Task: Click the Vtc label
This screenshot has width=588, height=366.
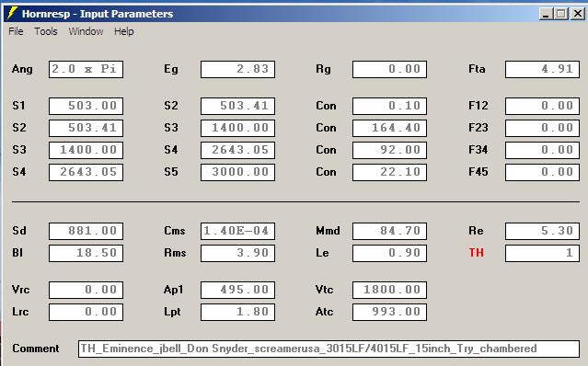Action: [x=325, y=290]
